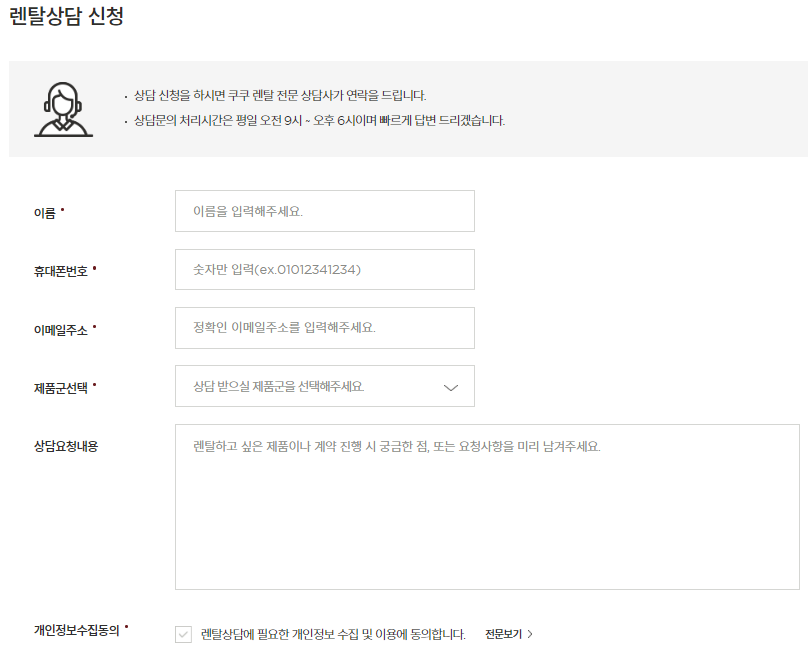Click the 이름 name input field
The image size is (808, 647).
coord(325,211)
